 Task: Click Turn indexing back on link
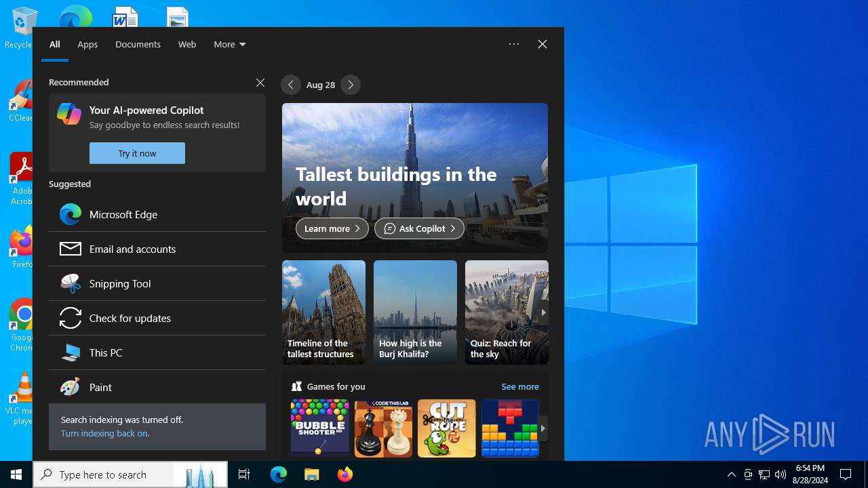click(105, 433)
